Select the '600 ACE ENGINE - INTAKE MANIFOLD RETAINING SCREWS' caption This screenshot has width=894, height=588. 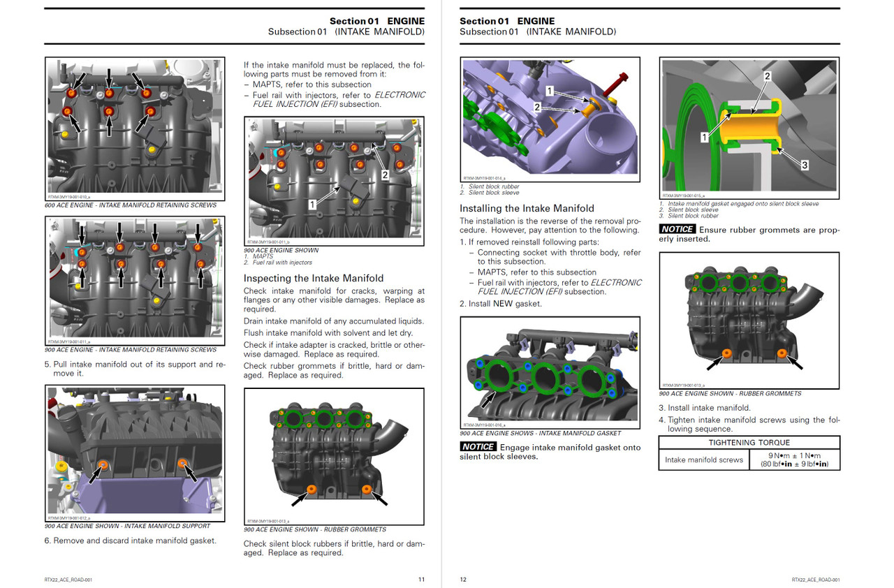click(x=131, y=205)
